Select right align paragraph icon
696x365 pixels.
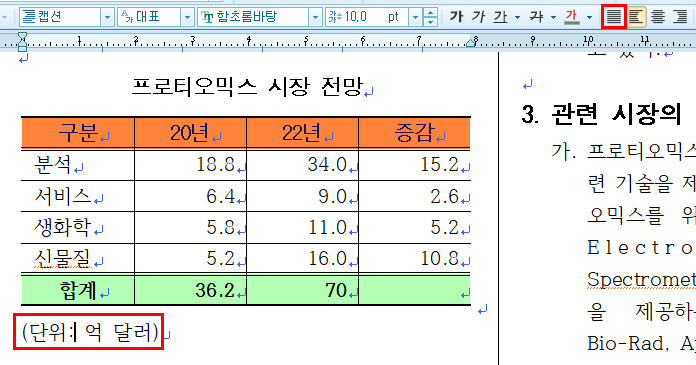680,17
